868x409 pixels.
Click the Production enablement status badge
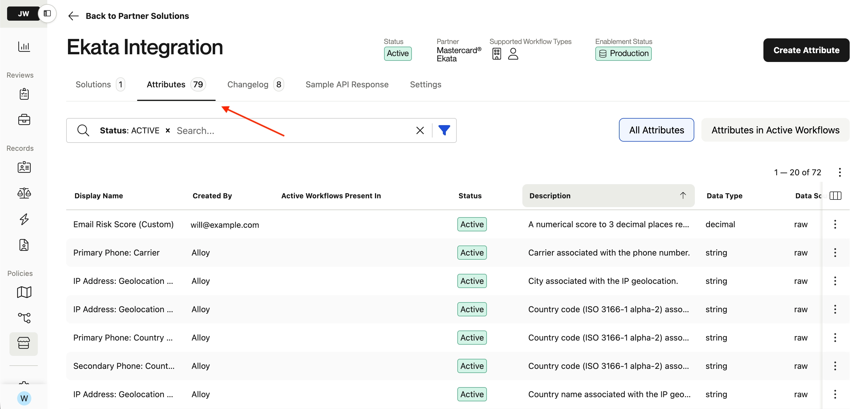coord(623,53)
